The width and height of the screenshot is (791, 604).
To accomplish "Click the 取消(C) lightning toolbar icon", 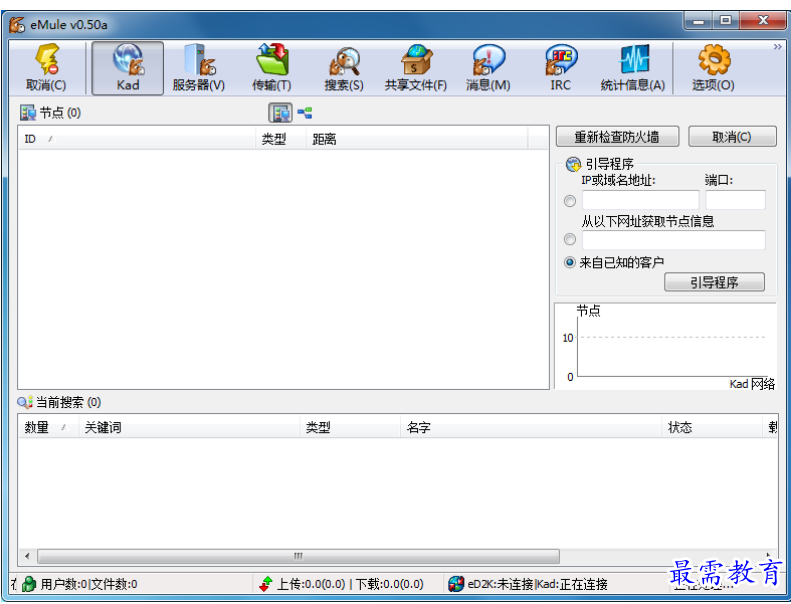I will (x=46, y=68).
